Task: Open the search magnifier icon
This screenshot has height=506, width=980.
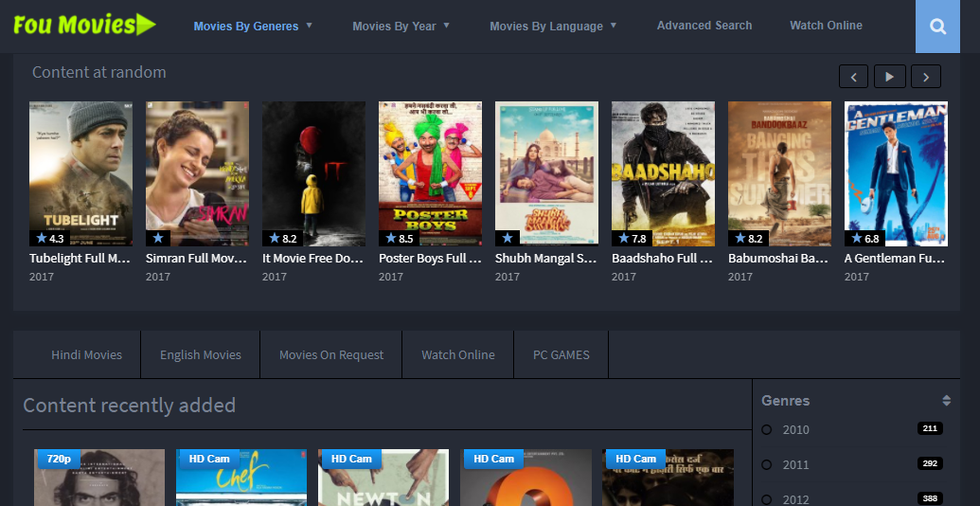Action: coord(937,27)
